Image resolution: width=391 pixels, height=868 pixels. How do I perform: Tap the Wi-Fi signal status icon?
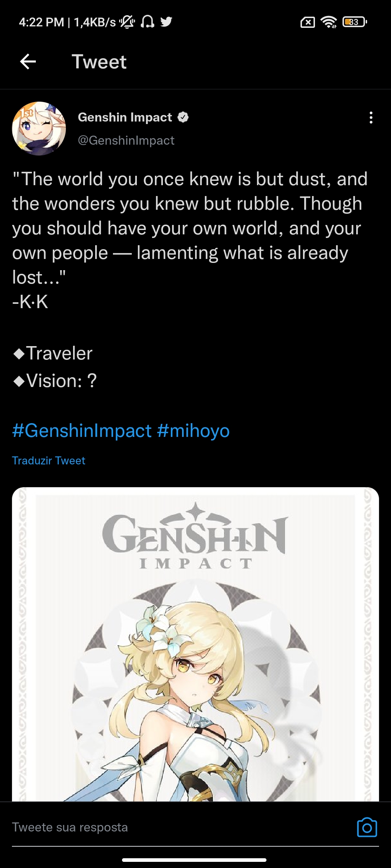(x=329, y=22)
